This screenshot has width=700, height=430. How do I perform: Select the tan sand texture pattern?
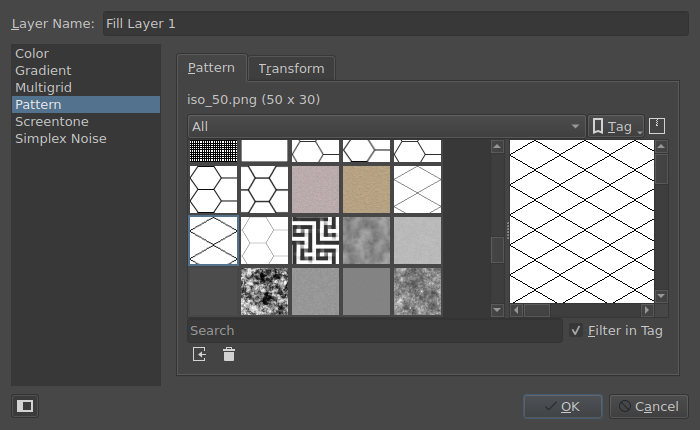pyautogui.click(x=366, y=189)
